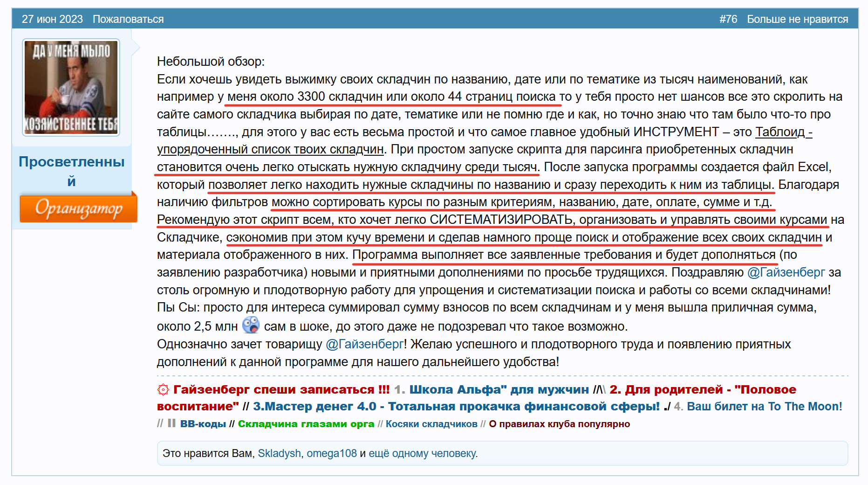Open Skladysh profile in likes
The image size is (868, 485).
(280, 453)
